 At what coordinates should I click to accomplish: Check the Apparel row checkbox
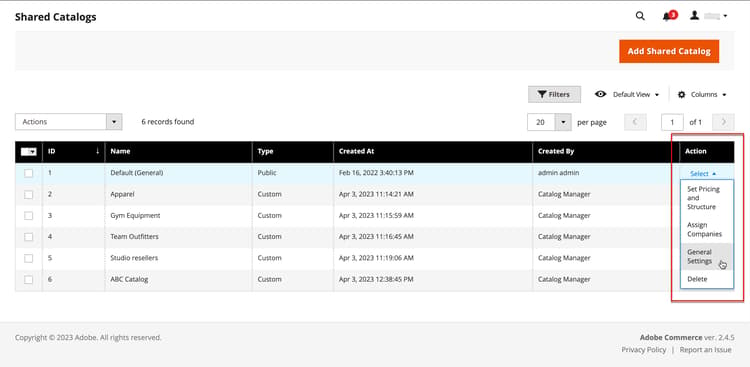coord(29,194)
